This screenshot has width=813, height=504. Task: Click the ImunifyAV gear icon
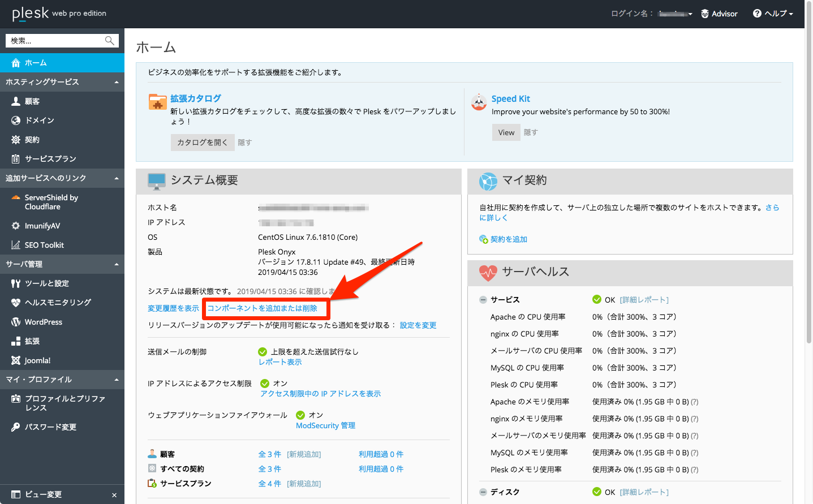point(15,226)
